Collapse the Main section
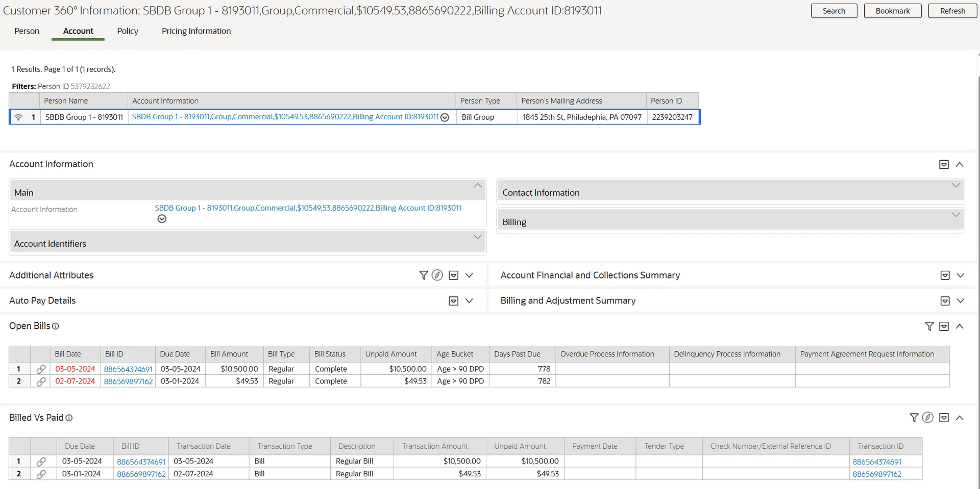The width and height of the screenshot is (980, 489). [477, 186]
